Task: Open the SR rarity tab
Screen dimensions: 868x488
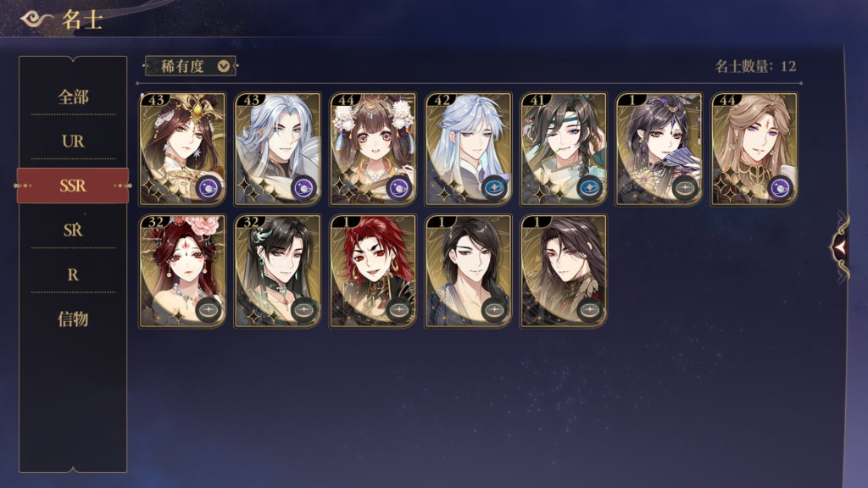Action: 73,230
